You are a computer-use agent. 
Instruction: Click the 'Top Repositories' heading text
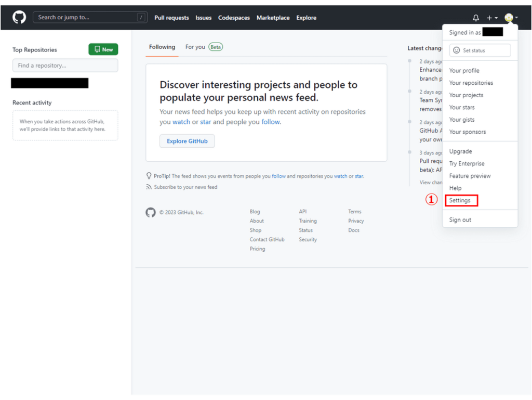click(35, 49)
